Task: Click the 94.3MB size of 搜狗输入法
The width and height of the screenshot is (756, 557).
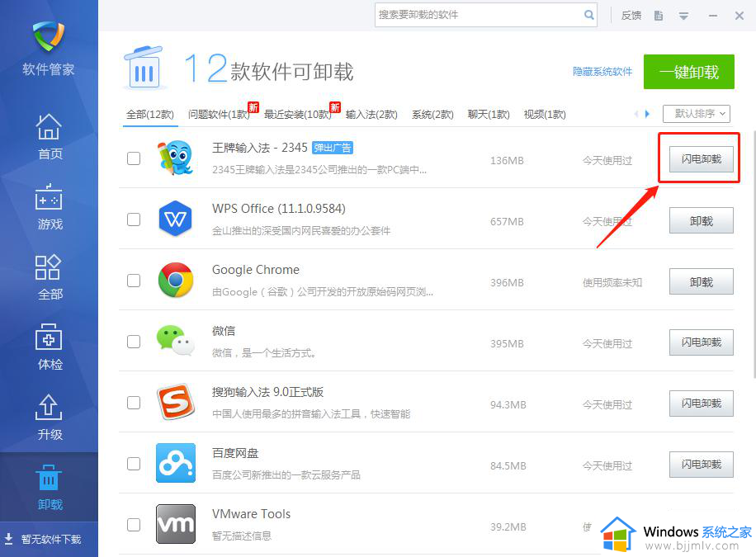Action: coord(508,404)
